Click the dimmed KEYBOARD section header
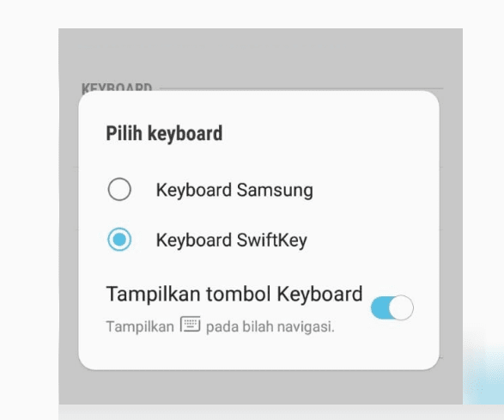Screen dimensions: 504x420 tap(117, 88)
